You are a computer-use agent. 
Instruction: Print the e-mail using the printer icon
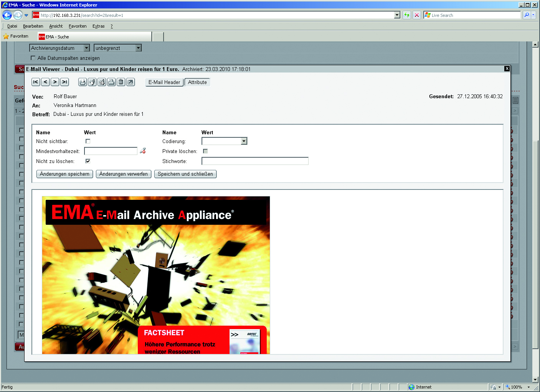(x=111, y=82)
